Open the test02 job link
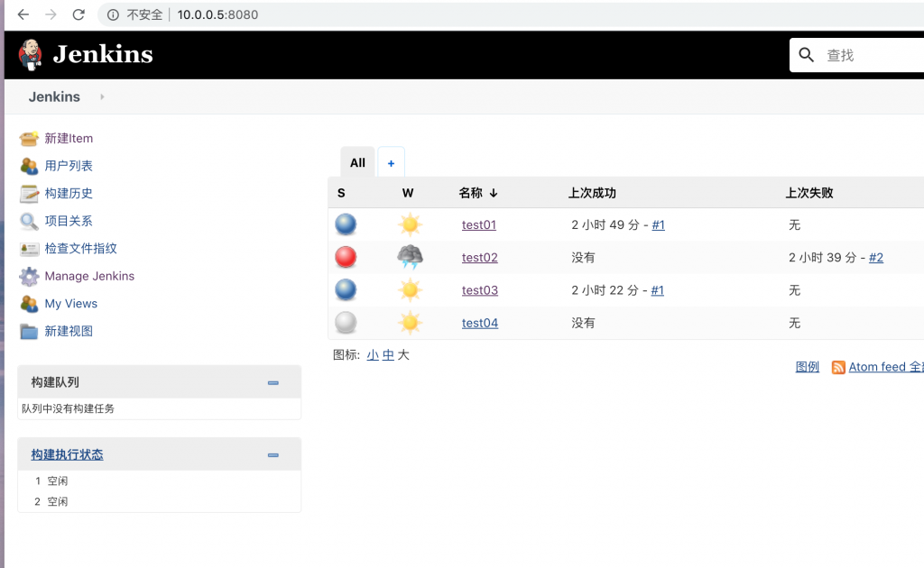Viewport: 924px width, 568px height. (x=480, y=257)
